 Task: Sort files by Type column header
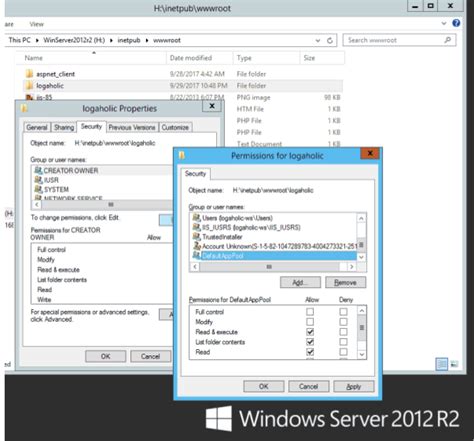point(266,58)
